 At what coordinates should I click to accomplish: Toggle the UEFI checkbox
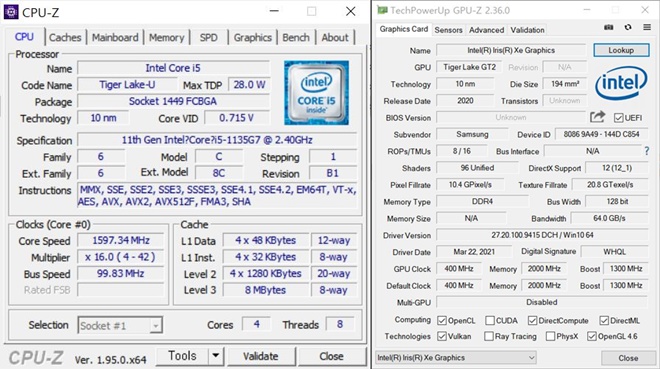tap(618, 118)
